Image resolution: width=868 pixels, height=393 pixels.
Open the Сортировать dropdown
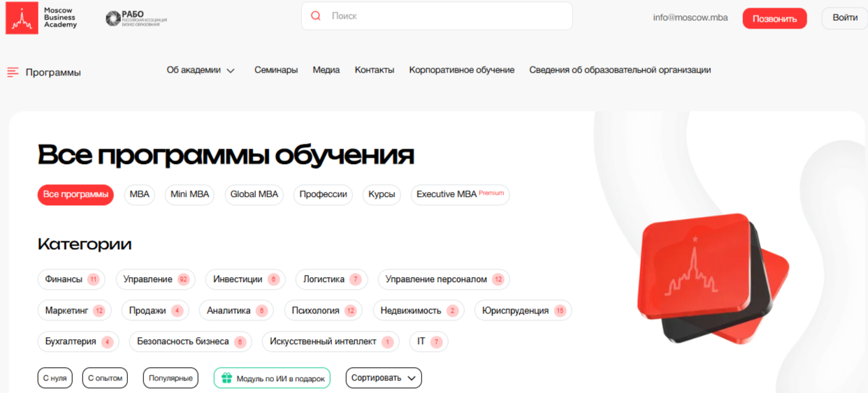383,378
